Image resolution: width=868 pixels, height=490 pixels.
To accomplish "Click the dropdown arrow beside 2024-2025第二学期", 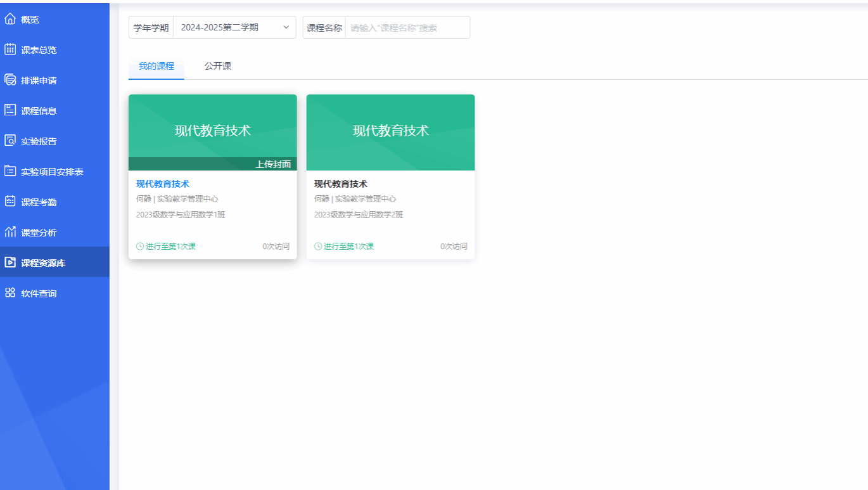I will coord(286,27).
